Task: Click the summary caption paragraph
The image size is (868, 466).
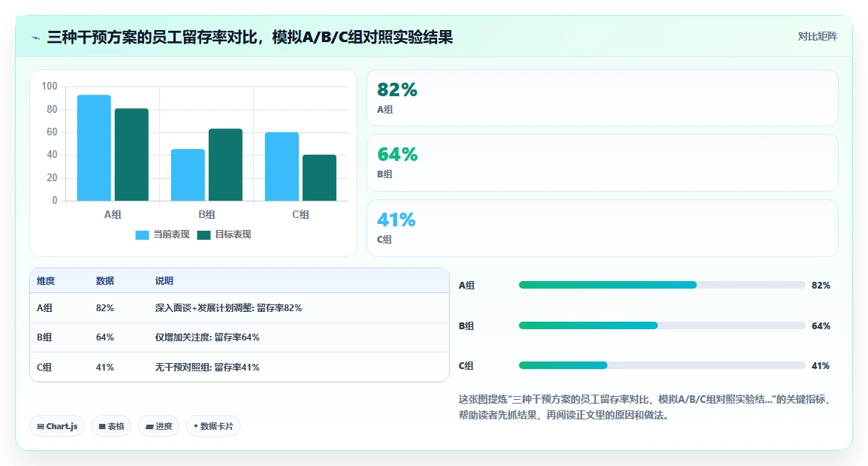Action: coord(645,407)
